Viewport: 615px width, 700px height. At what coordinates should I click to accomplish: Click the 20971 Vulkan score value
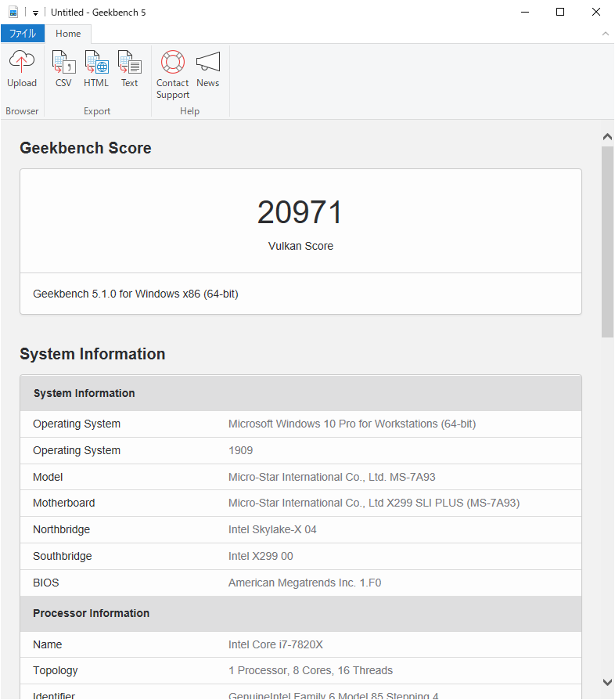pos(300,212)
